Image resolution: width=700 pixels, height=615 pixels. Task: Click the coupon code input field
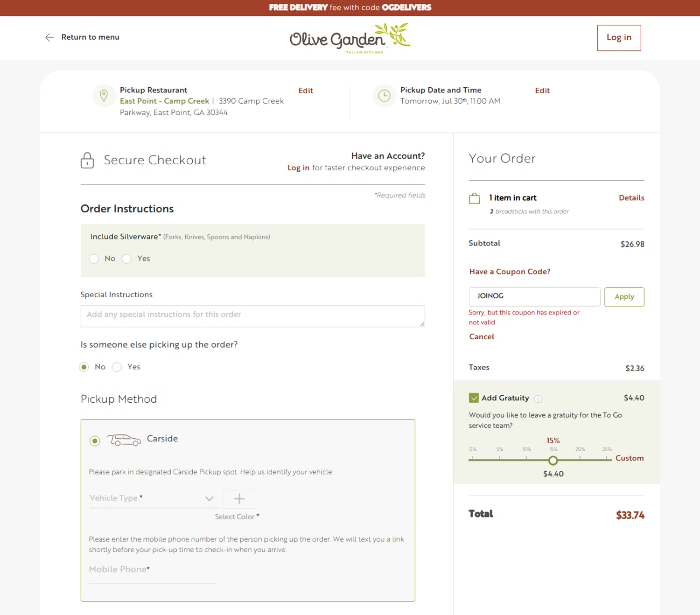click(x=534, y=297)
